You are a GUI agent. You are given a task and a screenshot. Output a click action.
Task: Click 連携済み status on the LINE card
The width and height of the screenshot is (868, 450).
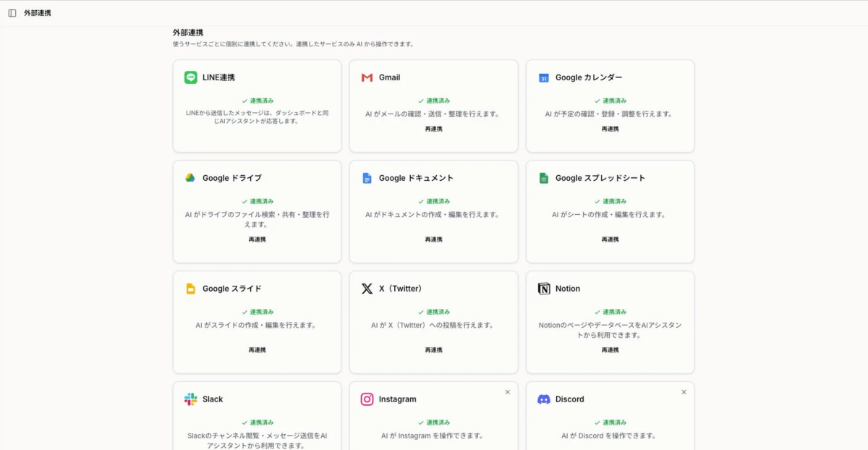pyautogui.click(x=258, y=101)
